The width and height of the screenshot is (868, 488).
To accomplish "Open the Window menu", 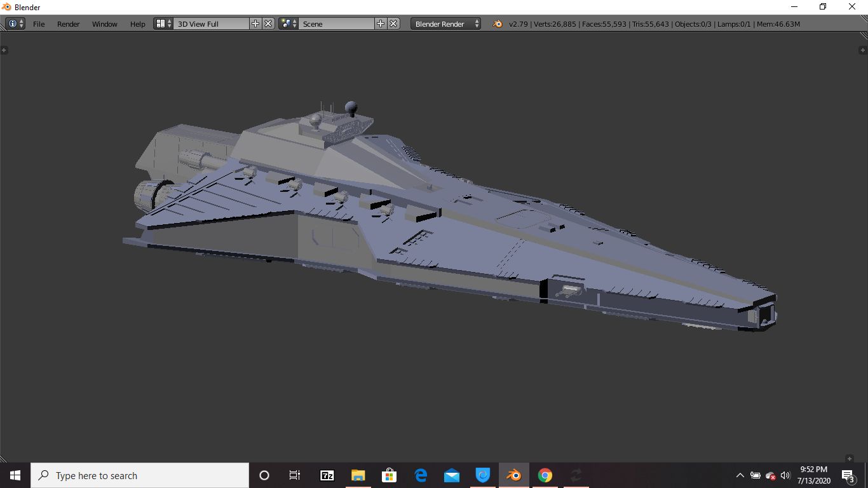I will coord(104,24).
